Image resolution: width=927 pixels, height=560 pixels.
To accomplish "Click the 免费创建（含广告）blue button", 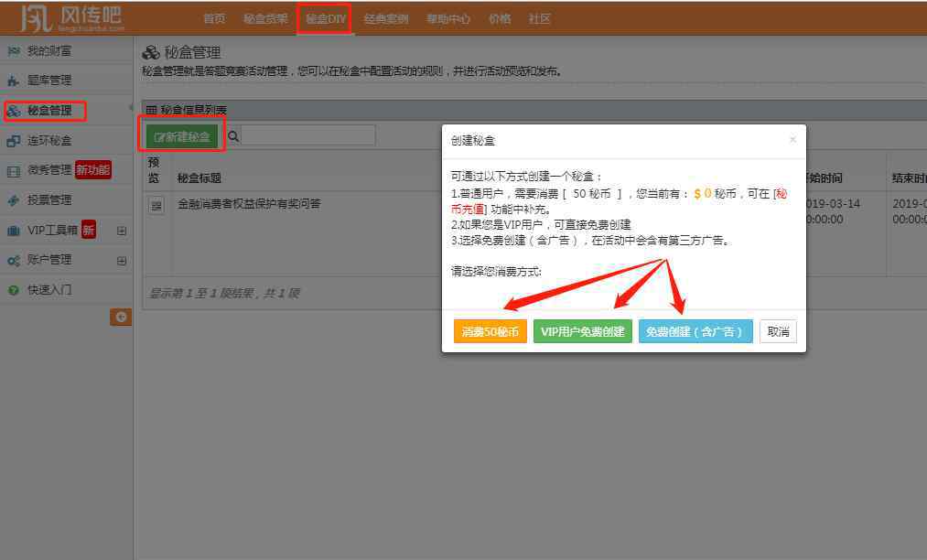I will coord(695,332).
